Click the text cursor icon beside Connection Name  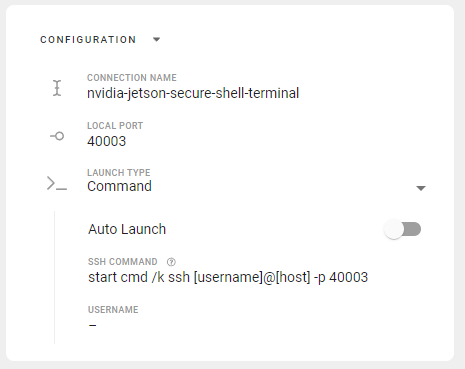pyautogui.click(x=57, y=88)
